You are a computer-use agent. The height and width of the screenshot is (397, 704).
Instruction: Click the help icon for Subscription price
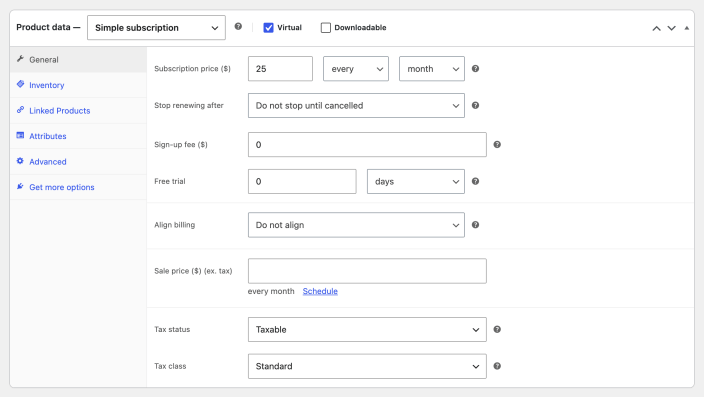pos(475,69)
